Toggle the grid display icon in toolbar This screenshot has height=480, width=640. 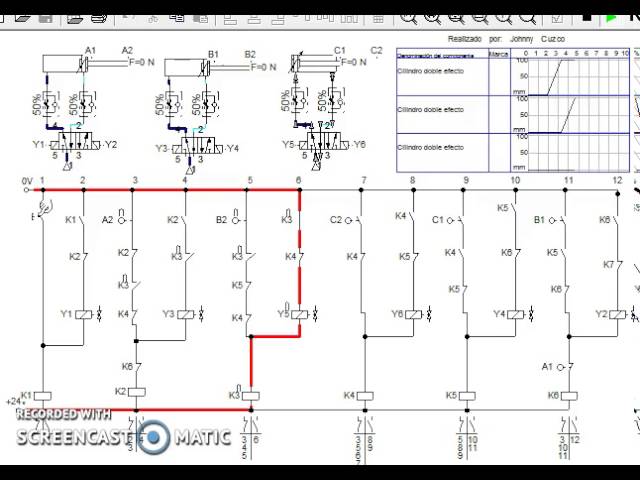[x=378, y=19]
